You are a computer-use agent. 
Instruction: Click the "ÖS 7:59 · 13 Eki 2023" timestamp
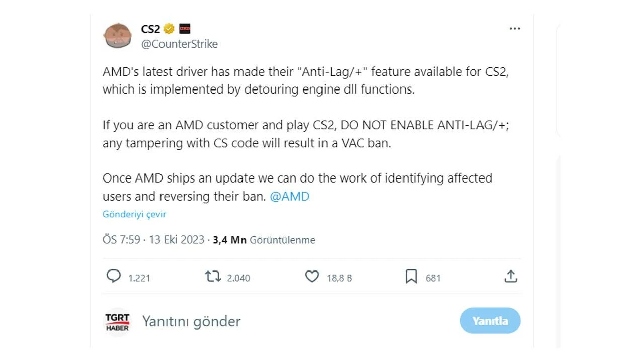(153, 240)
